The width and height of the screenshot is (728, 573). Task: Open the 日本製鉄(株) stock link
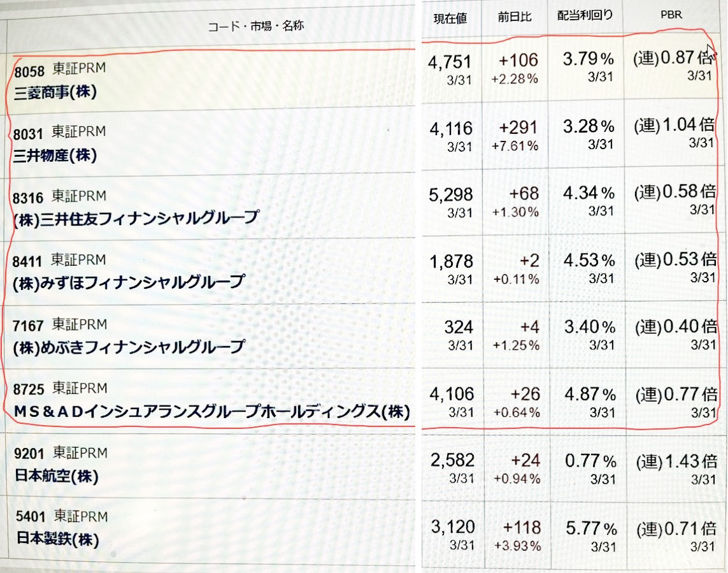click(x=57, y=540)
